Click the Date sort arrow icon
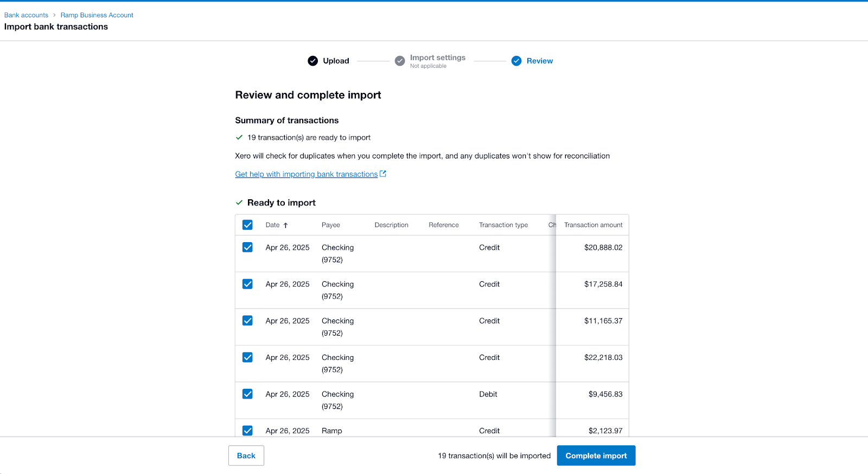This screenshot has height=474, width=868. pos(285,225)
